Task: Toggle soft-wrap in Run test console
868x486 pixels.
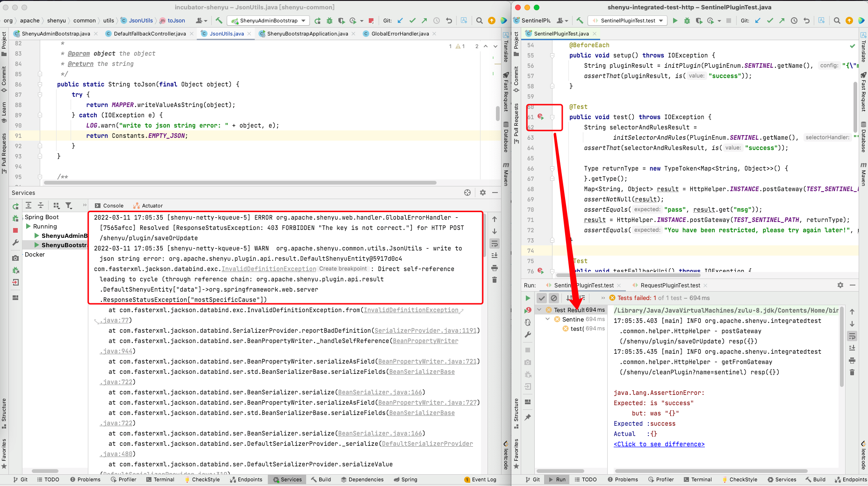Action: (x=852, y=336)
